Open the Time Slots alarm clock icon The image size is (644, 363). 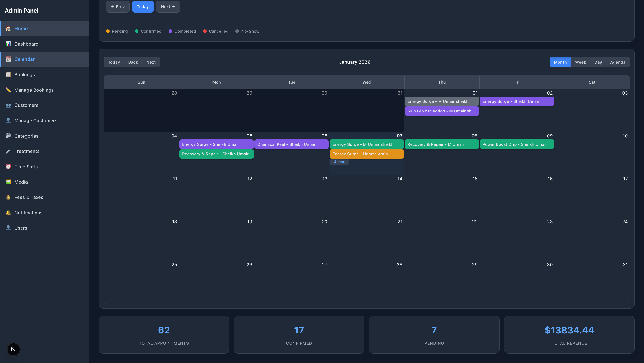coord(8,166)
